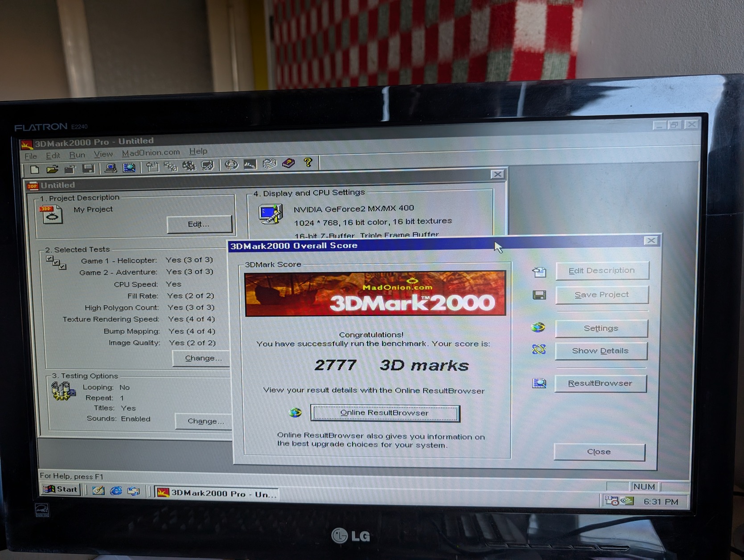The height and width of the screenshot is (560, 744).
Task: Click the "Sounds:" testing option label
Action: tap(102, 419)
